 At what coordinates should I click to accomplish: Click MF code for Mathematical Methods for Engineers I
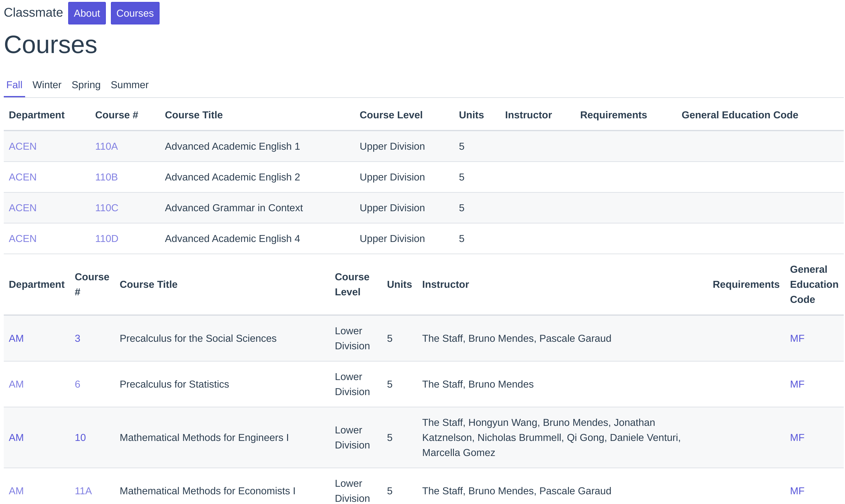[x=797, y=437]
